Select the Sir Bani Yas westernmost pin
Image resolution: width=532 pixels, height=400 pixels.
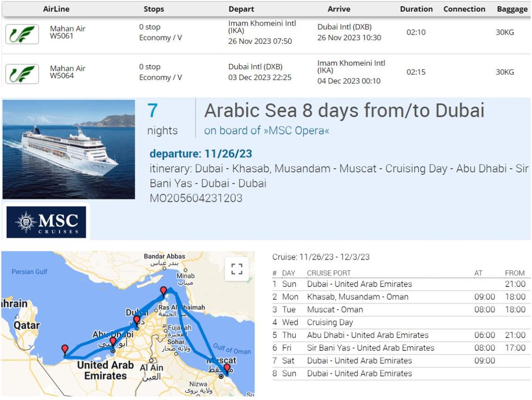65,350
